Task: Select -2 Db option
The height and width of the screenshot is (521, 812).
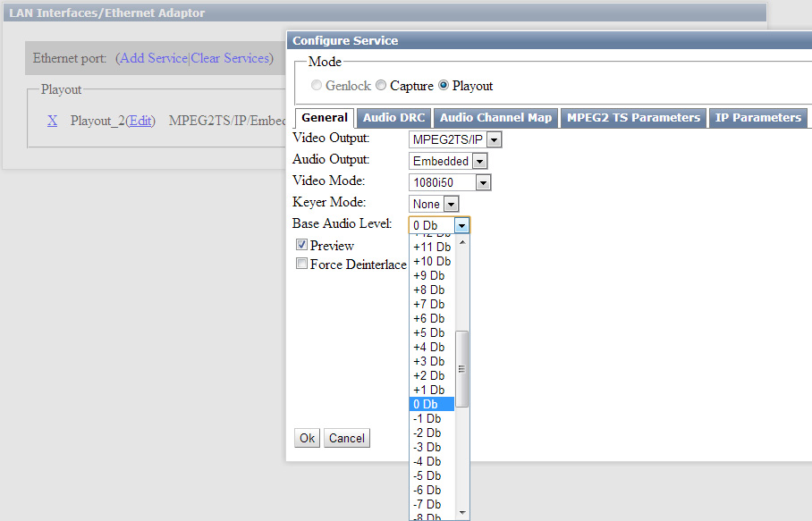Action: [x=432, y=433]
